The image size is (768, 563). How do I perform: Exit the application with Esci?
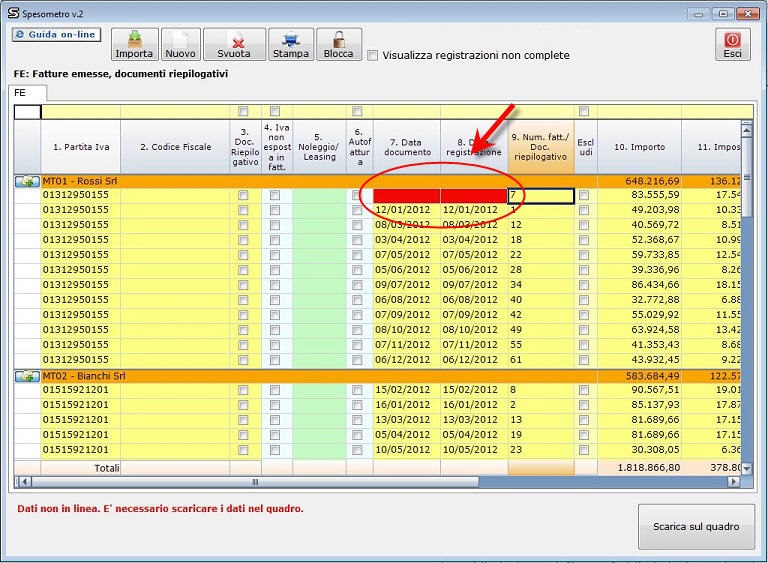pos(733,44)
